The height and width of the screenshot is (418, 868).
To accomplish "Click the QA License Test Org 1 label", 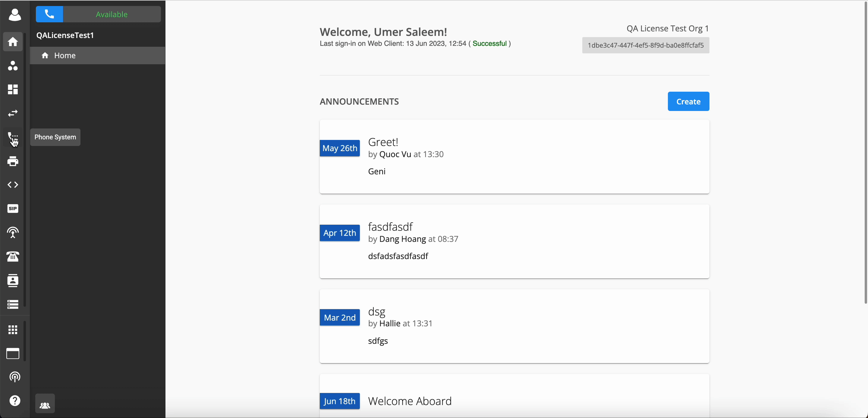I will tap(668, 28).
